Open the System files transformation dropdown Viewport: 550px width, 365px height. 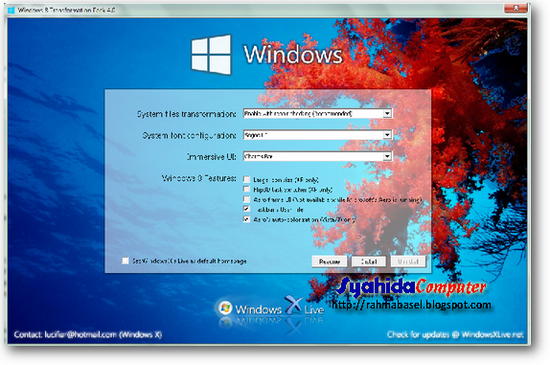(317, 114)
